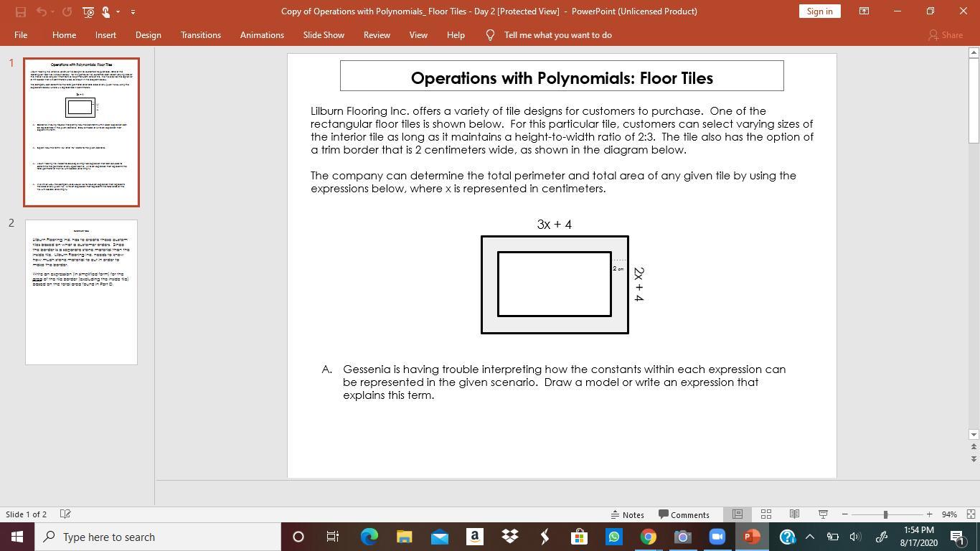This screenshot has height=551, width=980.
Task: Go to next slide using scrollbar double-arrow
Action: coord(974,458)
